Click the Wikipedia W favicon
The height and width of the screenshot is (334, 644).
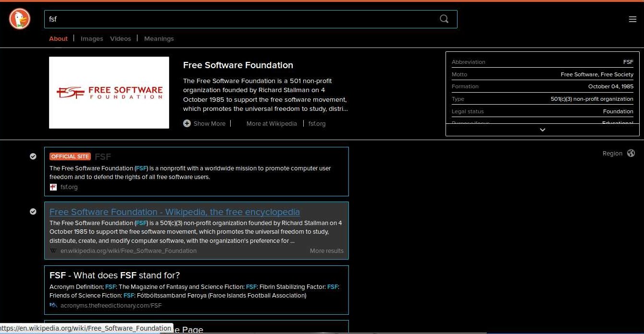(53, 250)
